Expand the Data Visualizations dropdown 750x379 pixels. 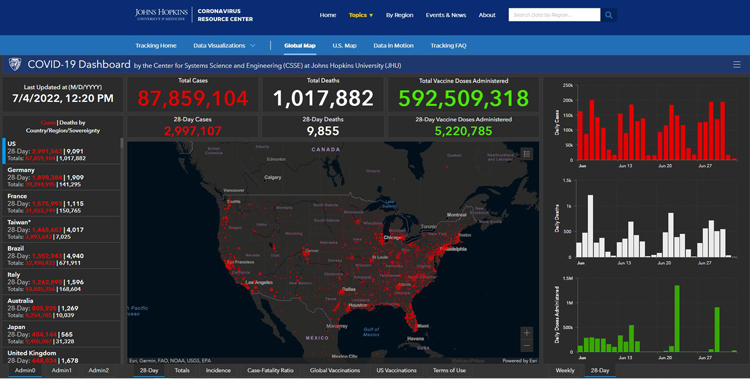click(x=224, y=45)
